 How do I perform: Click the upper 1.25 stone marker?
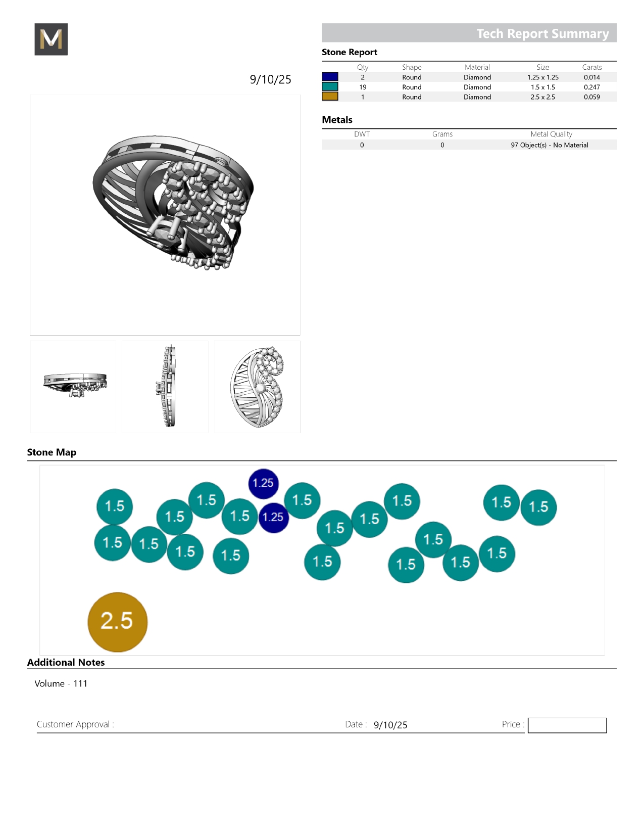263,483
